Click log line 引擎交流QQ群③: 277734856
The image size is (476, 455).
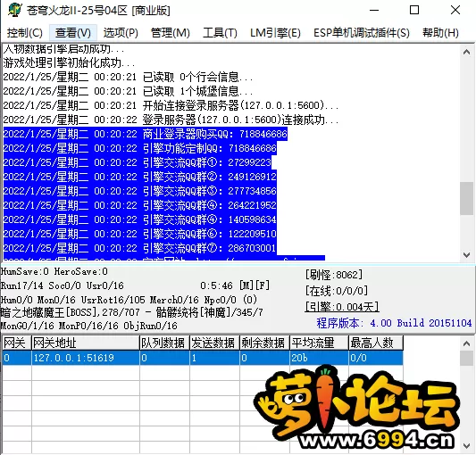click(x=140, y=191)
